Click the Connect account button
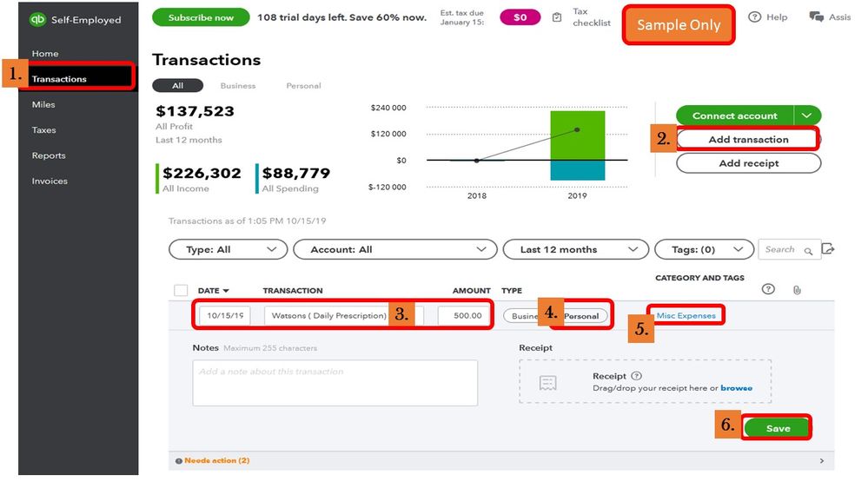The image size is (868, 488). point(734,115)
